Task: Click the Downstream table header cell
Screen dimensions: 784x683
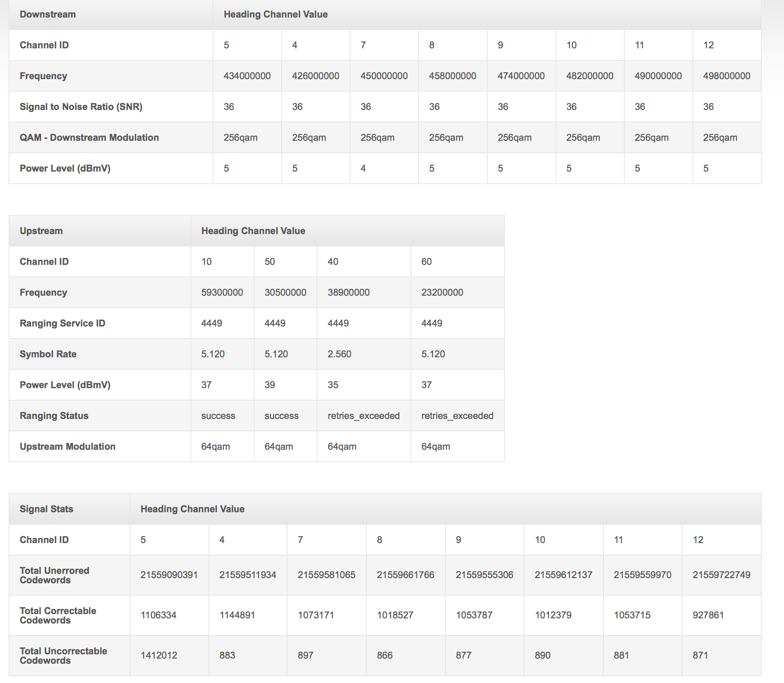Action: pos(48,15)
